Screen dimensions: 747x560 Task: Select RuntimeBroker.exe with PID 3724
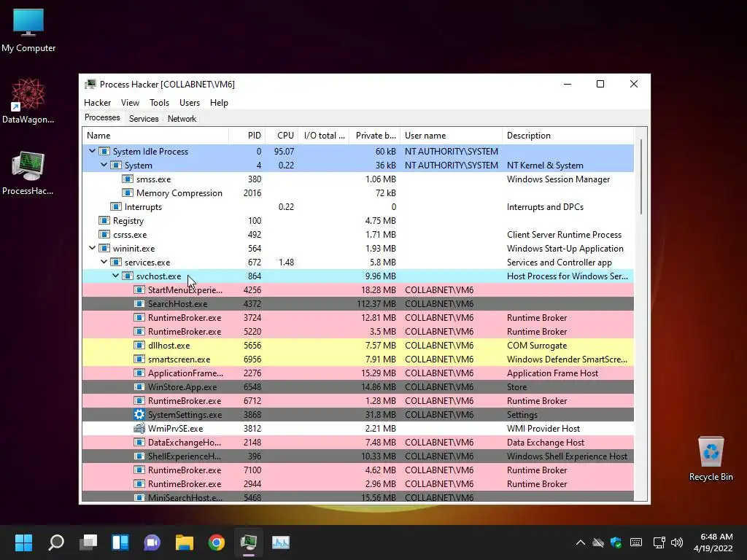[357, 318]
